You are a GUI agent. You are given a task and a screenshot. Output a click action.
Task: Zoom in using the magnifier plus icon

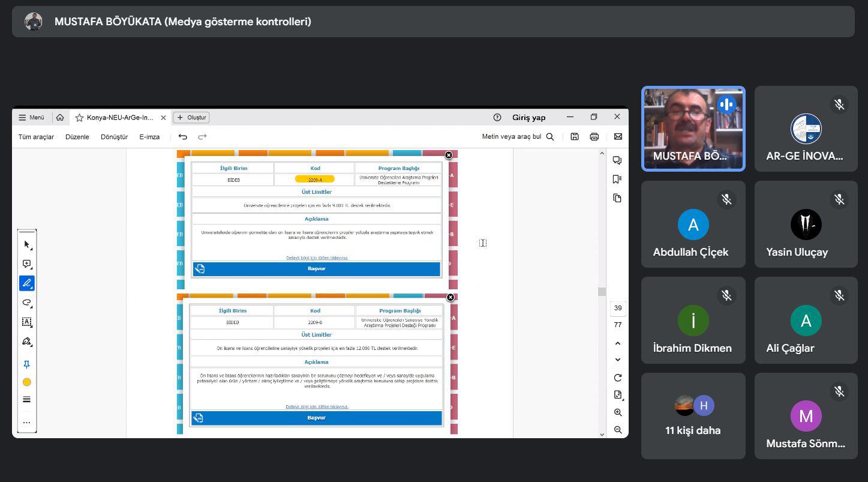point(618,412)
